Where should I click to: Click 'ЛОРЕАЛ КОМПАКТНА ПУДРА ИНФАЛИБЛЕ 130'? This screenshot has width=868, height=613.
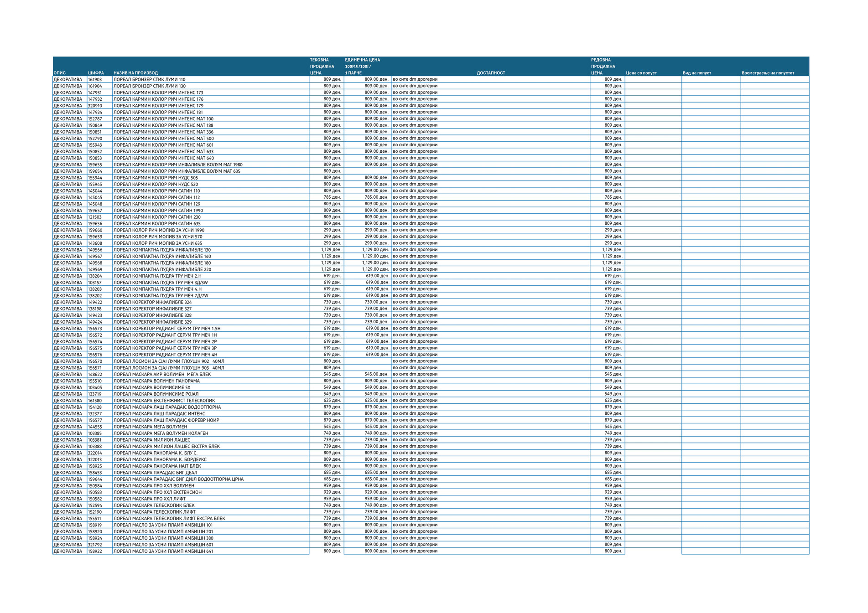162,250
